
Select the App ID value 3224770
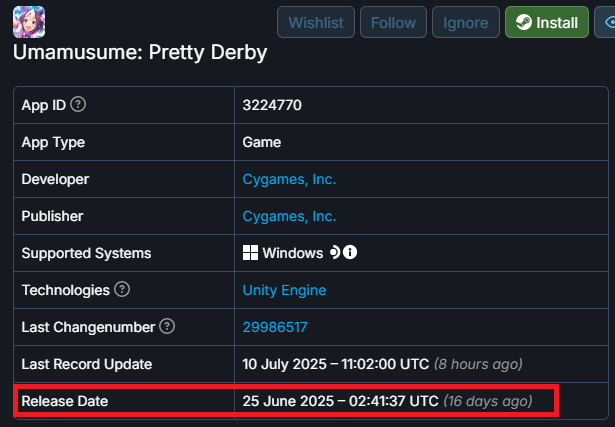(x=272, y=105)
